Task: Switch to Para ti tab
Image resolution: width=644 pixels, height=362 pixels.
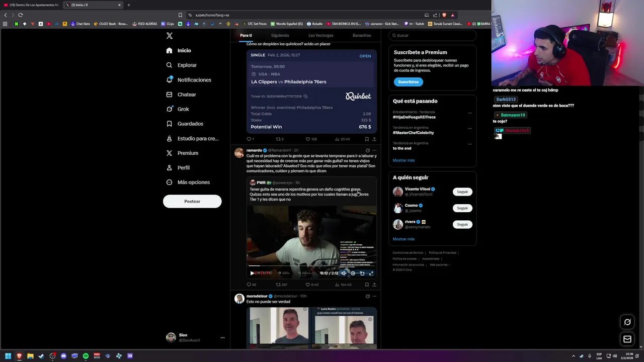Action: pyautogui.click(x=246, y=35)
